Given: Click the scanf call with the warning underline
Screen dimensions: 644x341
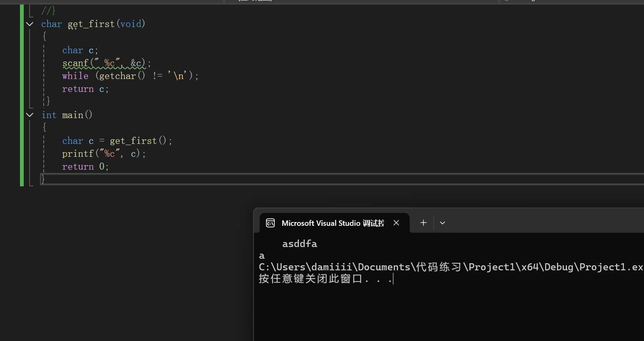Looking at the screenshot, I should [107, 63].
